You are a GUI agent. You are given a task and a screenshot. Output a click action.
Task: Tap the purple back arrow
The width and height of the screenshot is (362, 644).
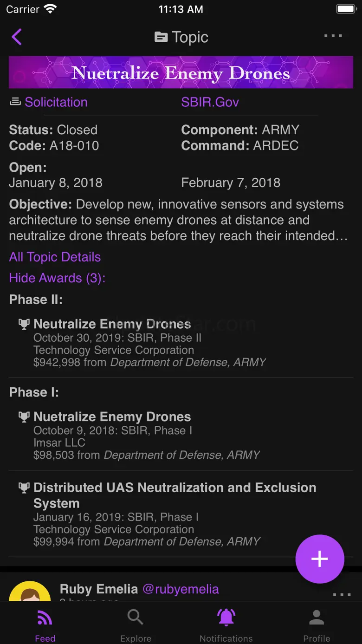[17, 37]
